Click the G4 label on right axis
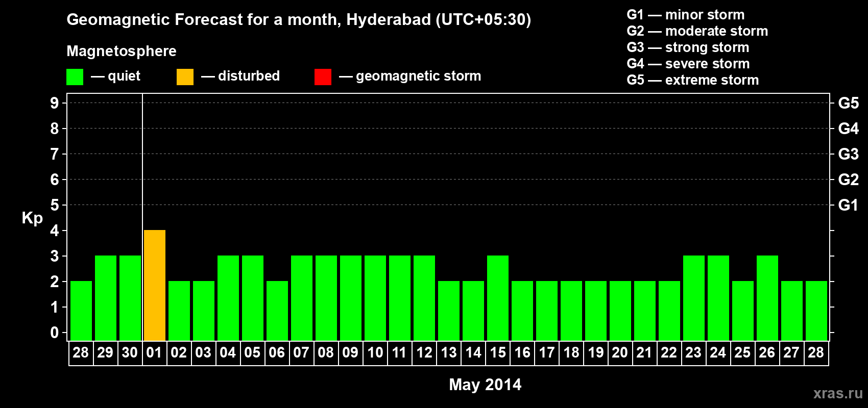Screen dimensions: 868x408 coord(849,129)
